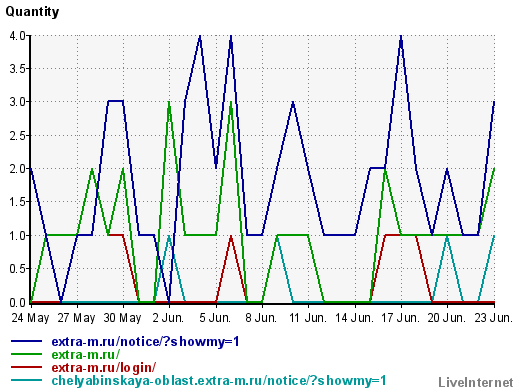This screenshot has width=520, height=392.
Task: Click the extra-m.ru/ legend label
Action: [86, 354]
